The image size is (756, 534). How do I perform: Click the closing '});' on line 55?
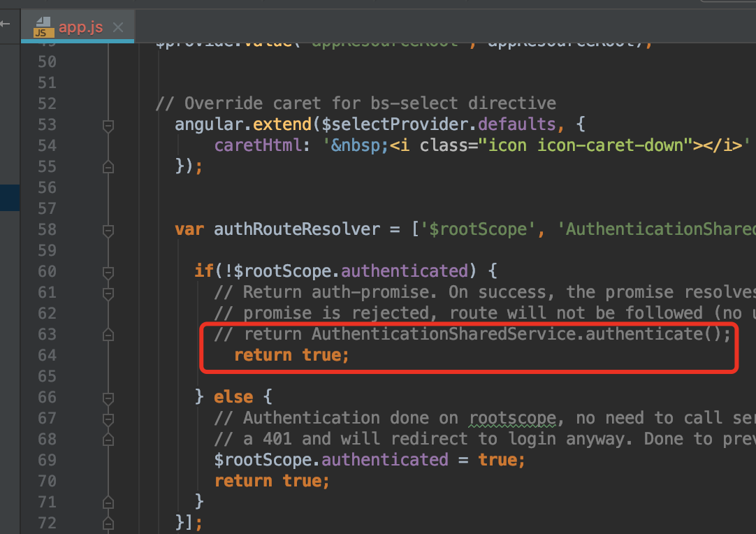pyautogui.click(x=189, y=166)
